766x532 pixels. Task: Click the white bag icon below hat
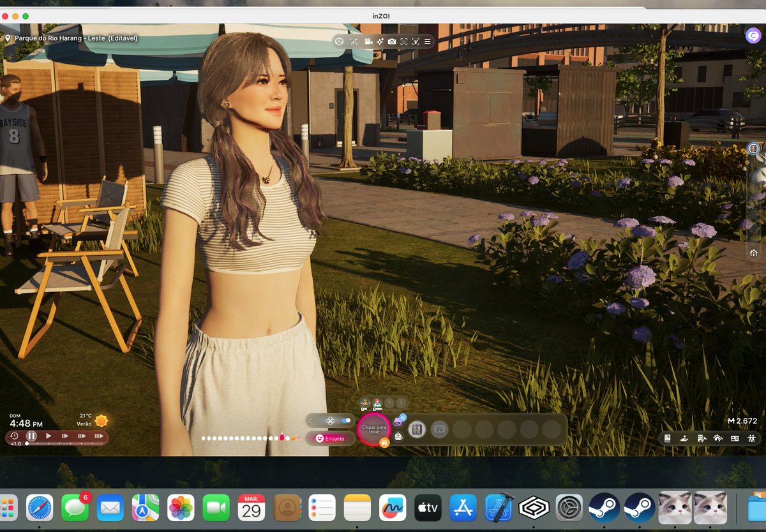[398, 437]
